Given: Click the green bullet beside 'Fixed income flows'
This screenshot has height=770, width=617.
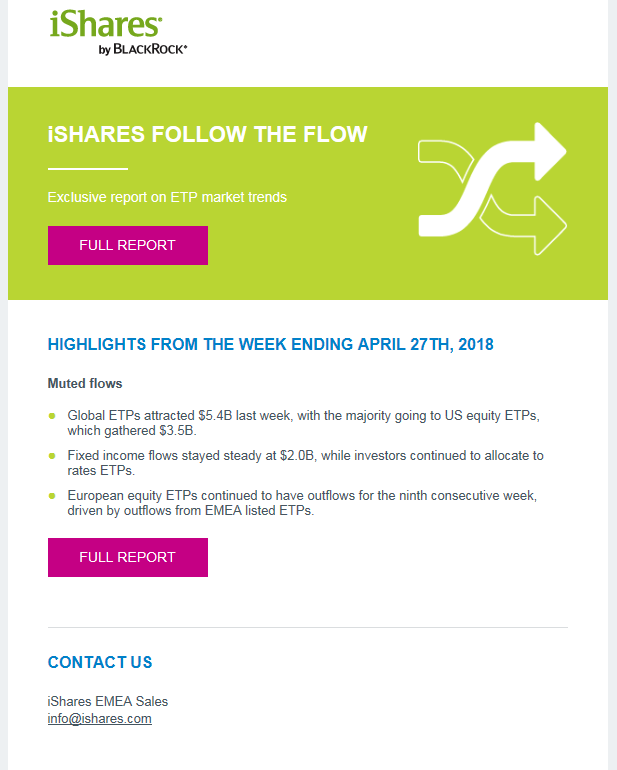Looking at the screenshot, I should tap(52, 456).
